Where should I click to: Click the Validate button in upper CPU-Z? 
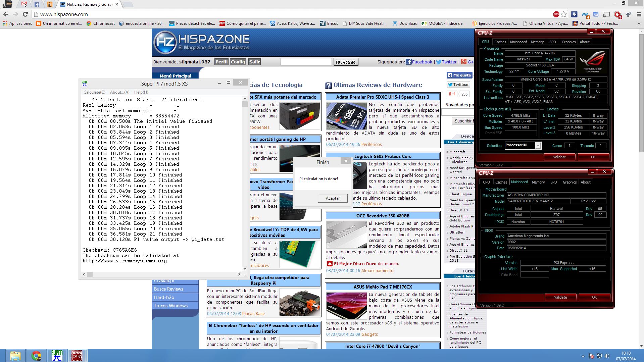(559, 157)
